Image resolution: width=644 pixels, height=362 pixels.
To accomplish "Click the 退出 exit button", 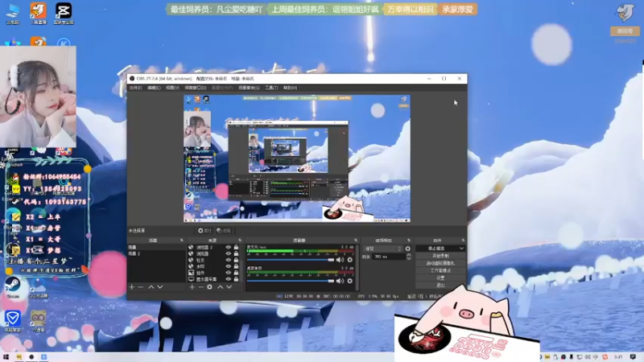I will tap(440, 285).
